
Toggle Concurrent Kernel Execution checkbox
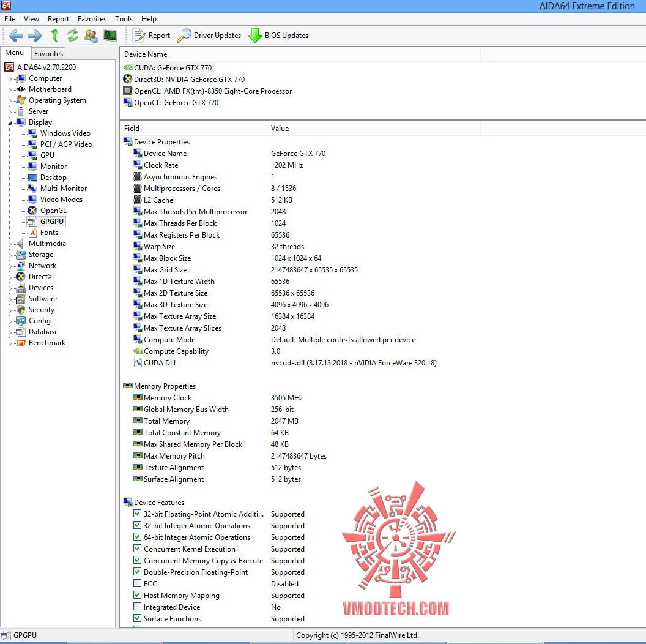tap(138, 549)
